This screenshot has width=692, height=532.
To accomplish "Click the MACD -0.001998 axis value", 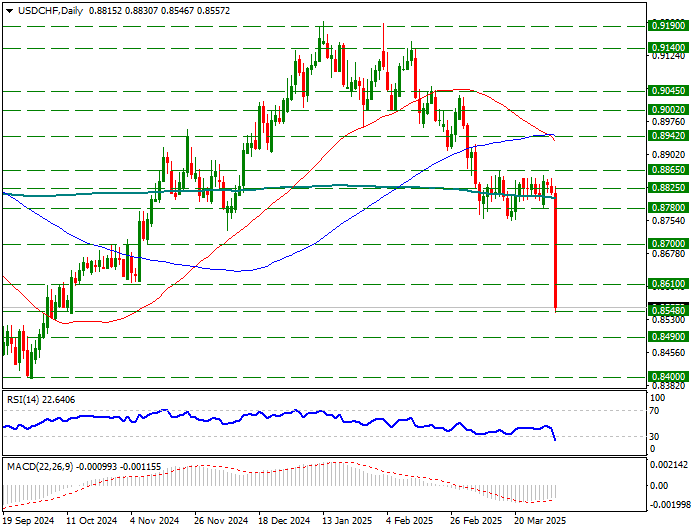I will [x=669, y=505].
